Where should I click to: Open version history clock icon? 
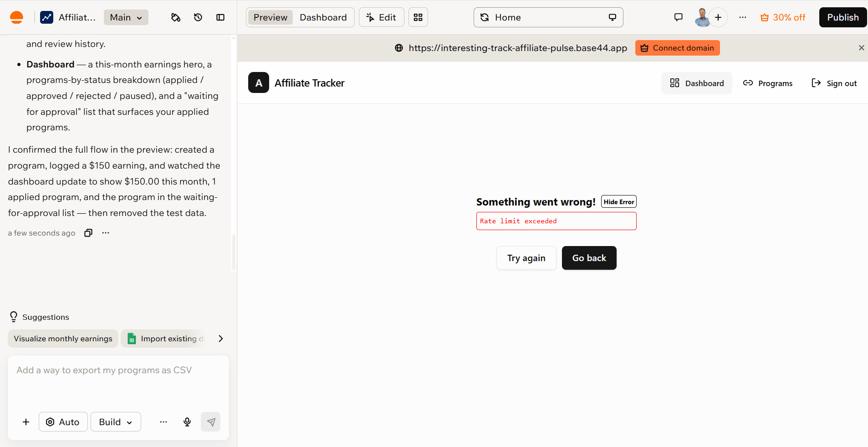pyautogui.click(x=198, y=17)
